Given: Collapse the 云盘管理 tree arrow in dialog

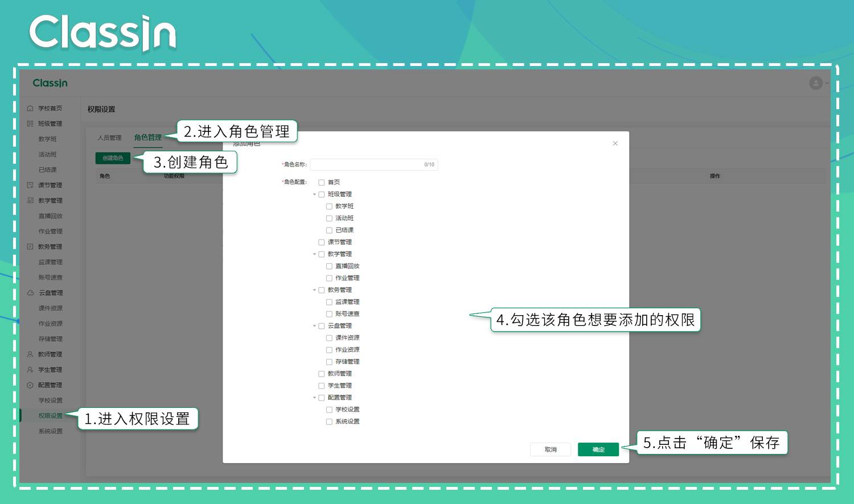Looking at the screenshot, I should 314,326.
